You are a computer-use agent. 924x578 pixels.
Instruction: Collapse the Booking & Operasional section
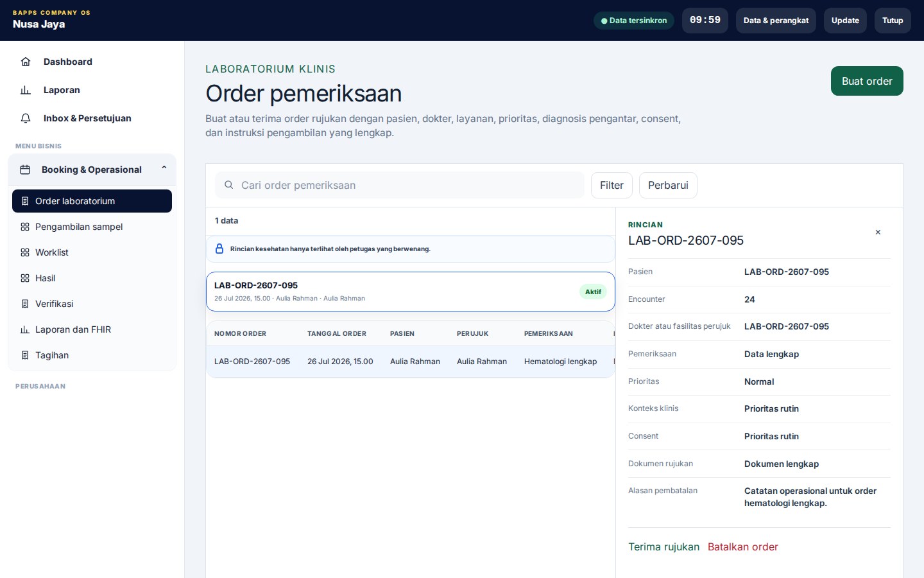[x=164, y=168]
